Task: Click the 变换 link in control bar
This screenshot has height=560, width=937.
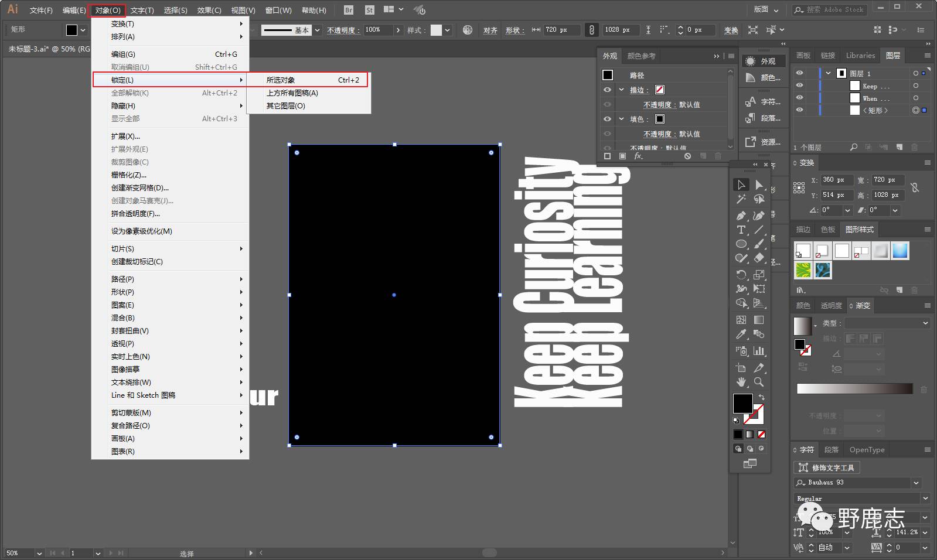Action: [x=731, y=30]
